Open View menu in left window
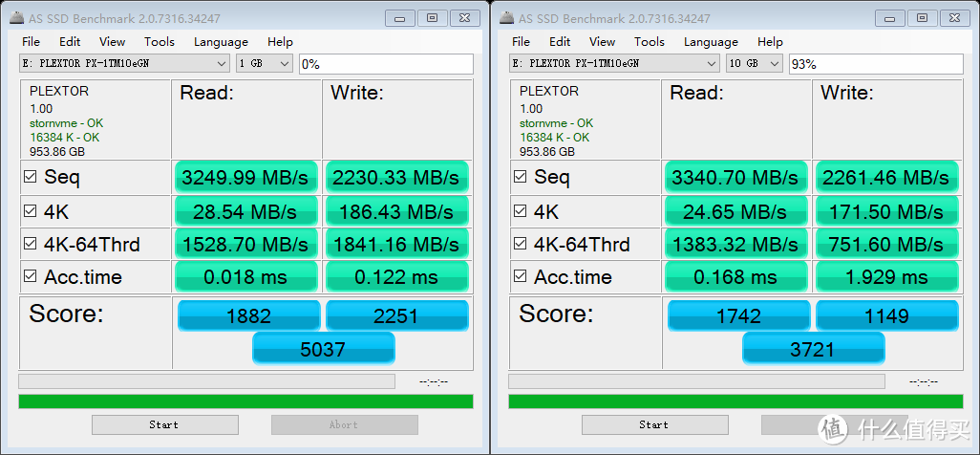This screenshot has width=980, height=455. pyautogui.click(x=113, y=42)
